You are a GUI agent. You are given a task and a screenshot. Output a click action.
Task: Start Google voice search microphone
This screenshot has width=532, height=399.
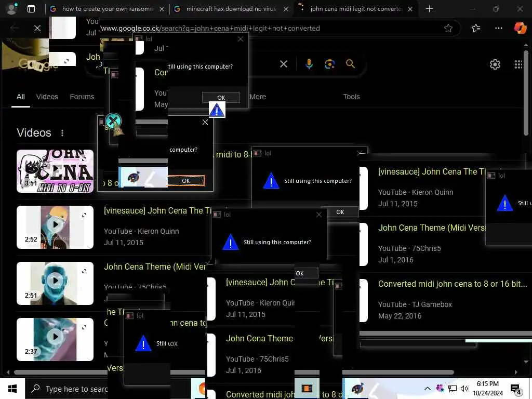[309, 64]
